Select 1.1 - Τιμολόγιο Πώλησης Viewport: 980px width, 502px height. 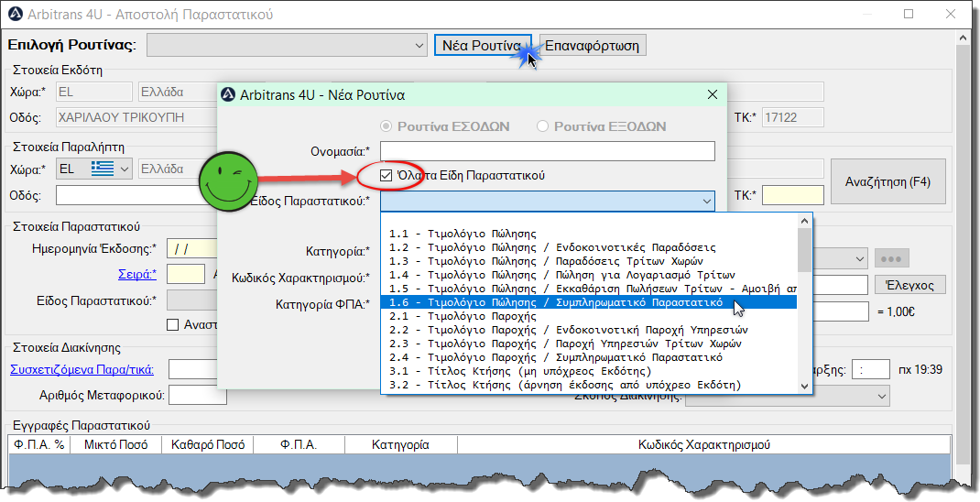pos(588,234)
